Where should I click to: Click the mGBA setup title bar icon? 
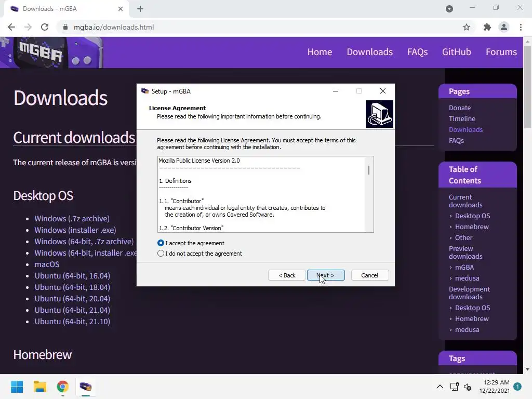tap(145, 91)
